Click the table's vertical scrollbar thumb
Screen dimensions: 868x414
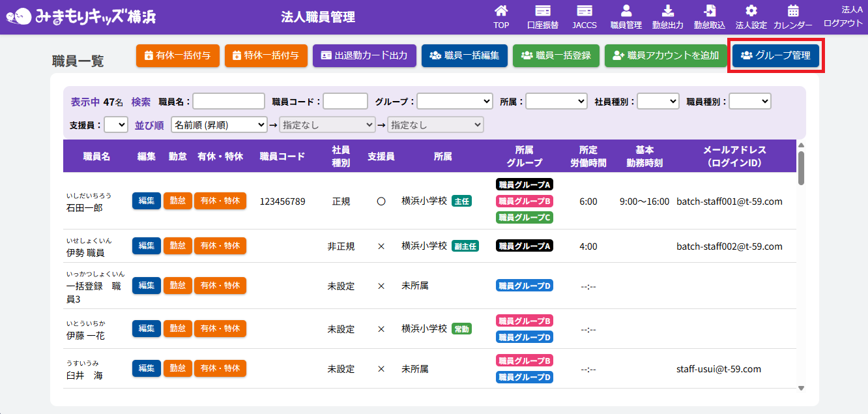[801, 168]
